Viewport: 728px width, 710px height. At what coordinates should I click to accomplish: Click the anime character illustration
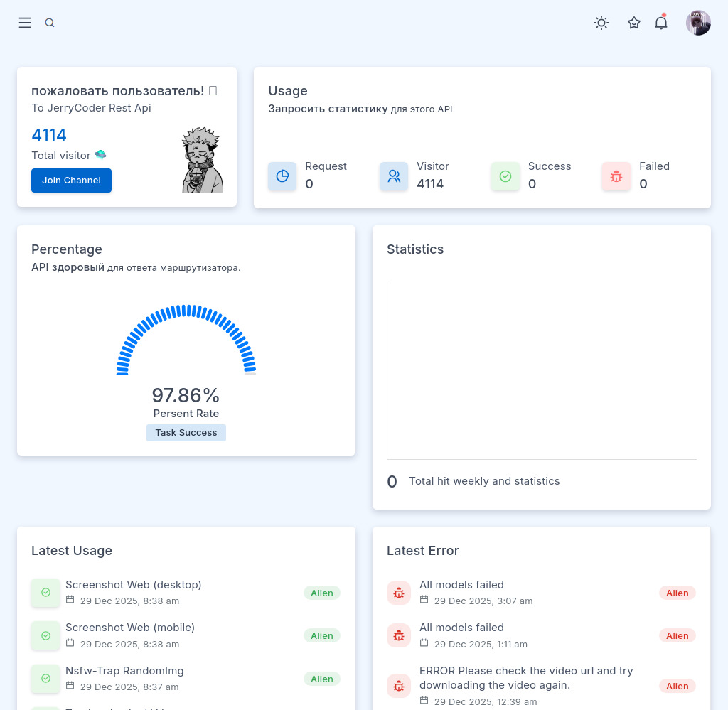(x=202, y=161)
